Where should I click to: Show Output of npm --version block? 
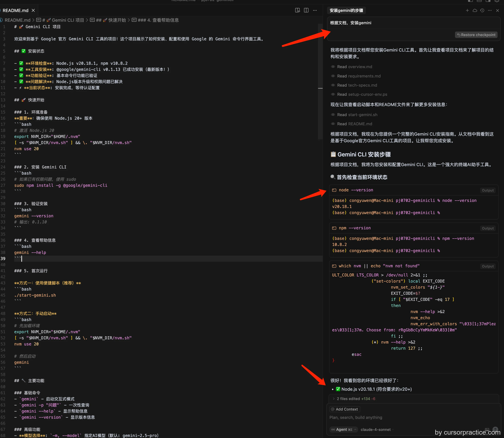pos(488,228)
